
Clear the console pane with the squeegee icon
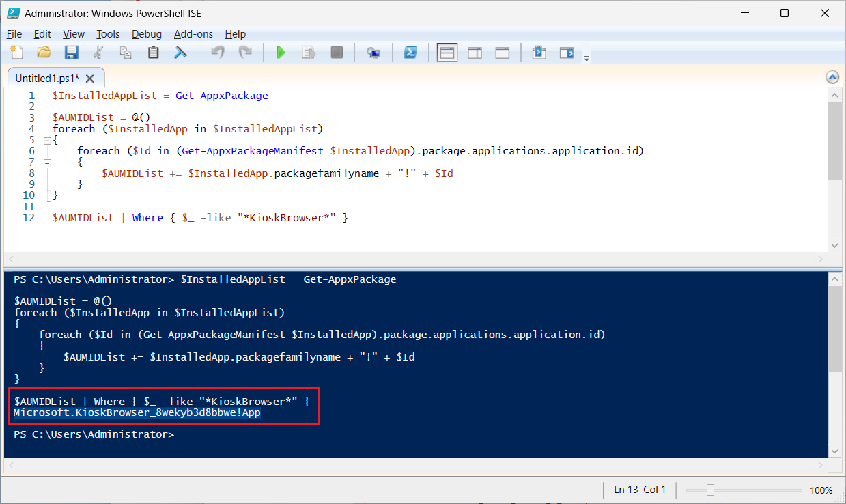180,53
